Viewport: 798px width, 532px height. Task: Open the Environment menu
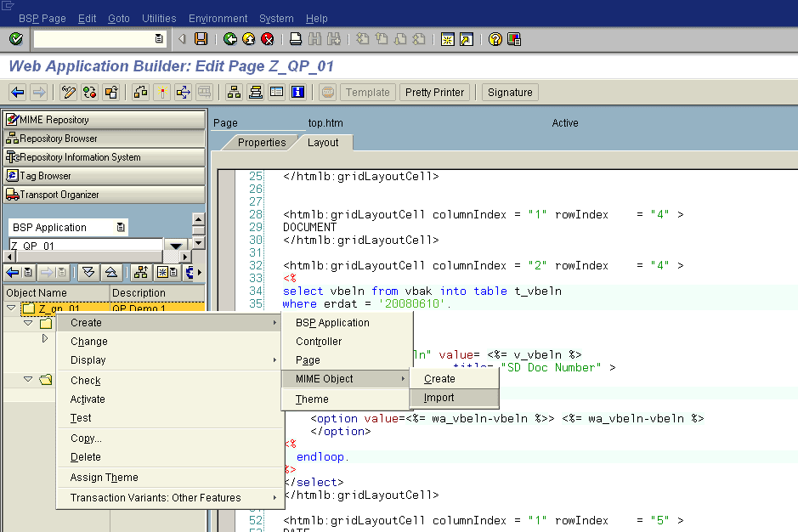click(218, 19)
